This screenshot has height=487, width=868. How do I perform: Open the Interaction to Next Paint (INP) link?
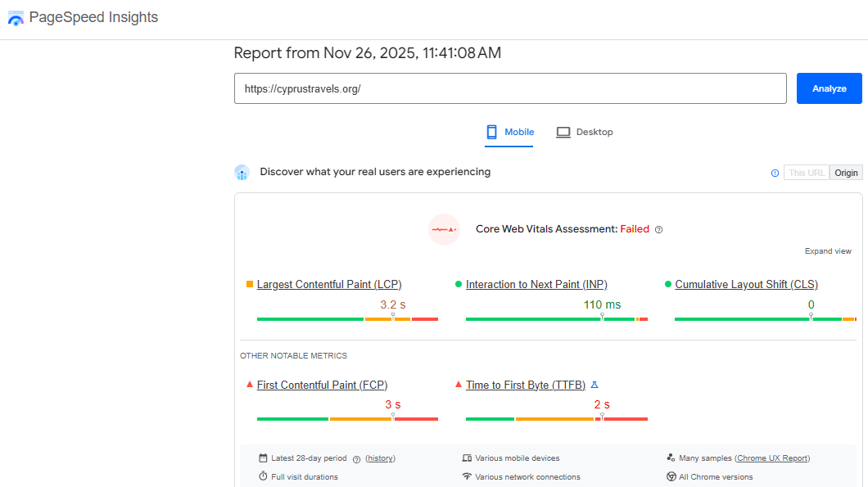point(536,285)
